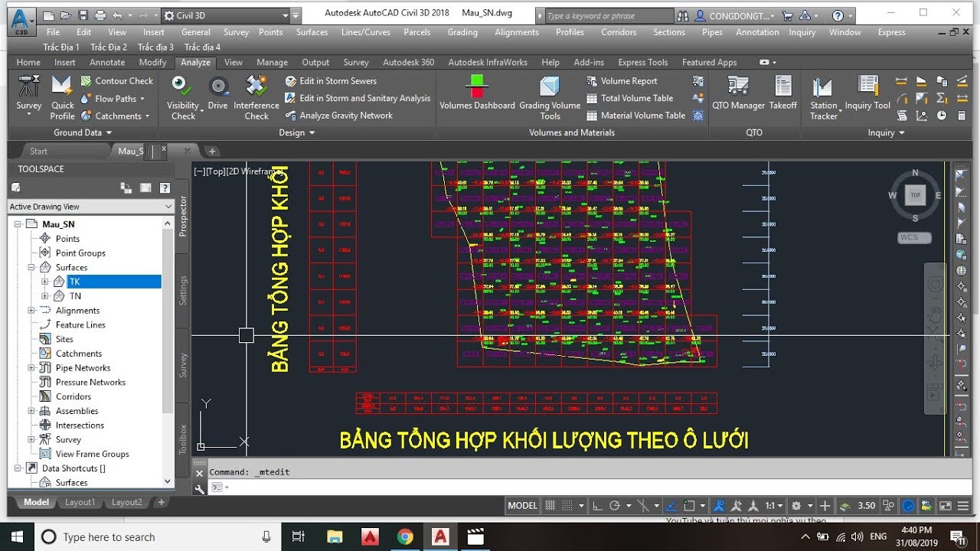Open the Corridors menu
The width and height of the screenshot is (980, 551).
(x=619, y=32)
